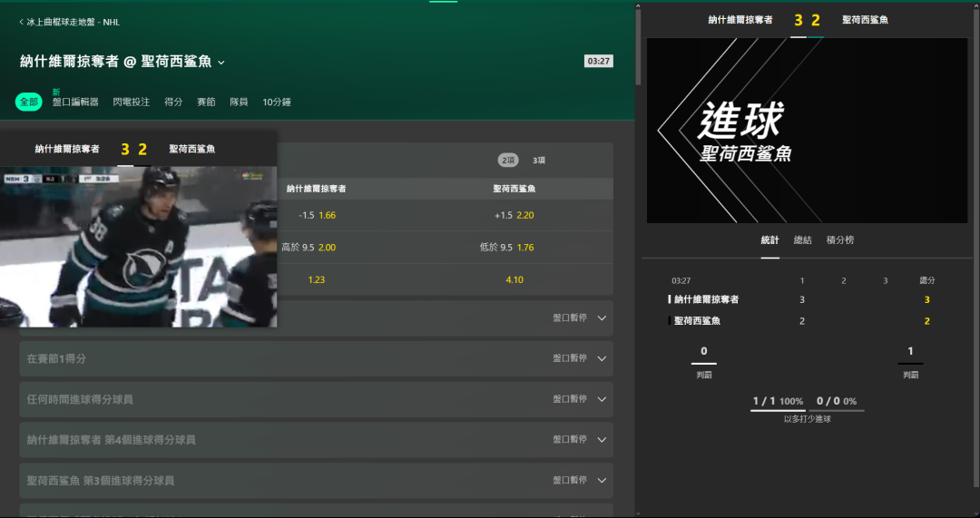Select the 全部 filter pill
980x518 pixels.
click(x=29, y=103)
